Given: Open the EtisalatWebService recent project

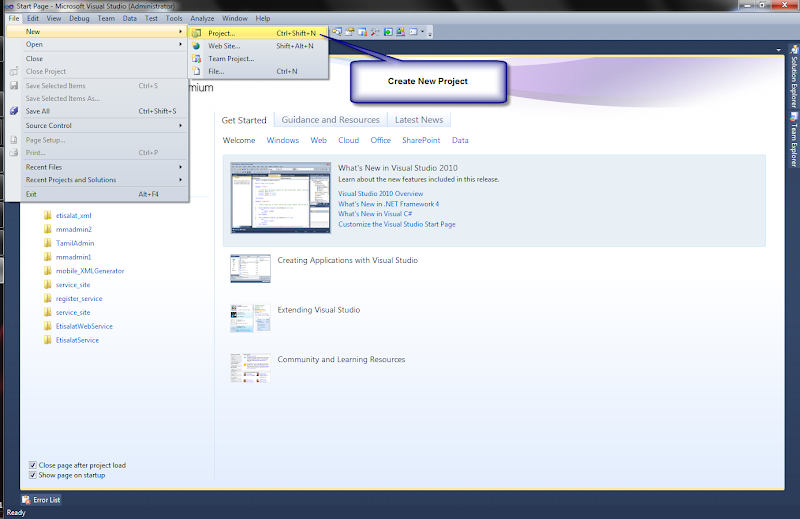Looking at the screenshot, I should coord(84,326).
